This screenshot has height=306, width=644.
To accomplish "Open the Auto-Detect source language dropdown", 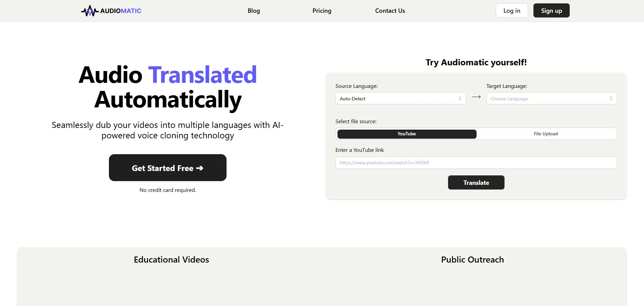I will point(397,99).
